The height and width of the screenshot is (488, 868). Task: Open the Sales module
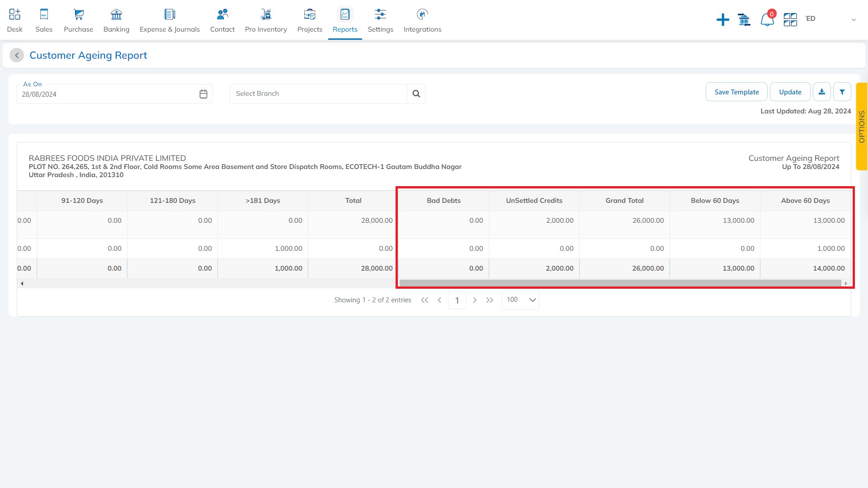[44, 20]
